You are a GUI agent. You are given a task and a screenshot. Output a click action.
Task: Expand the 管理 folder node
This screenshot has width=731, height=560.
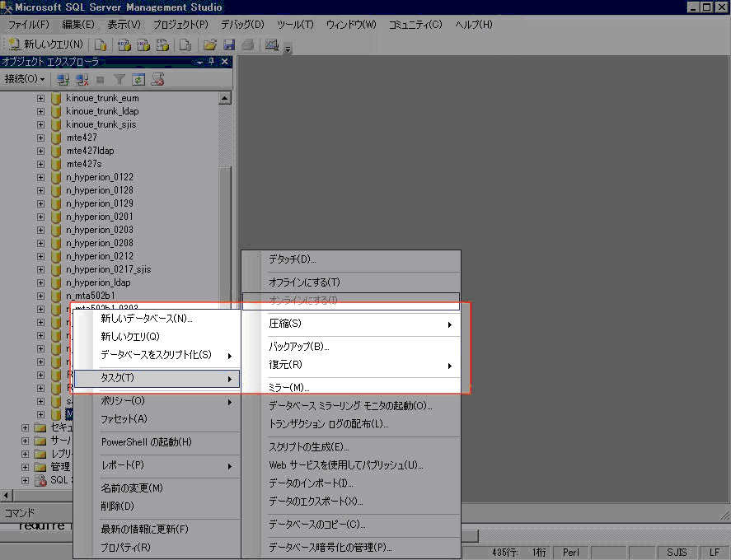(x=26, y=467)
